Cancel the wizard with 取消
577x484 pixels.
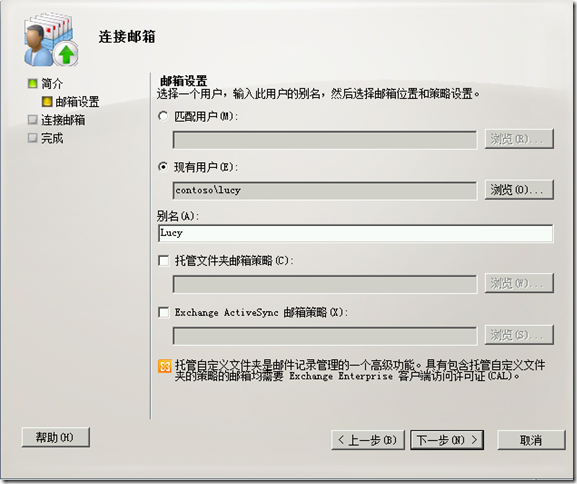point(531,440)
